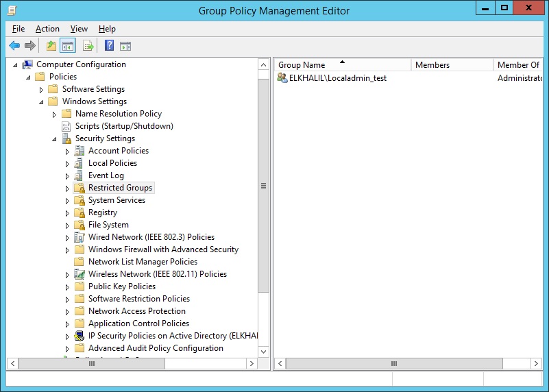
Task: Click the System Services folder icon
Action: tap(80, 200)
